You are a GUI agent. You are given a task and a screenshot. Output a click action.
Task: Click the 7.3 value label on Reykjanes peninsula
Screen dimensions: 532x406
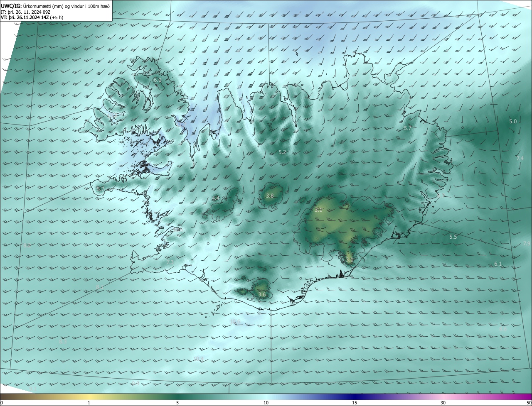[x=170, y=262]
